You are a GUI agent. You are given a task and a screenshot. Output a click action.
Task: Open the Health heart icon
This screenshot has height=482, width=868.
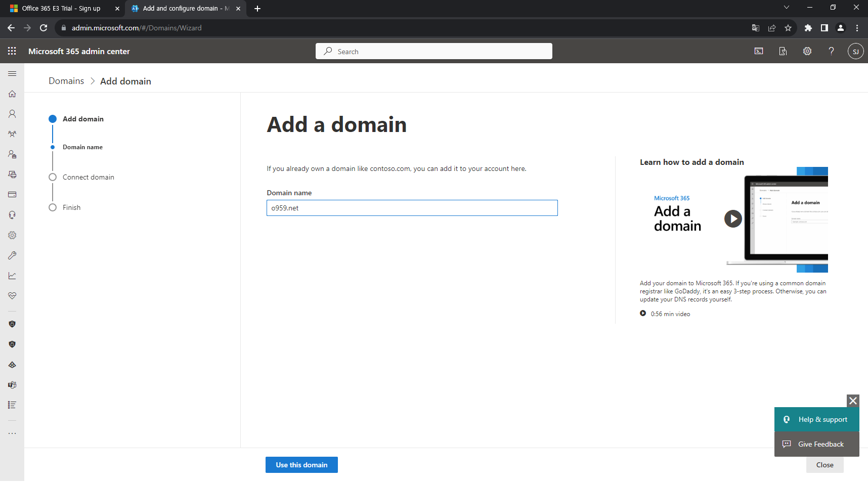(12, 296)
